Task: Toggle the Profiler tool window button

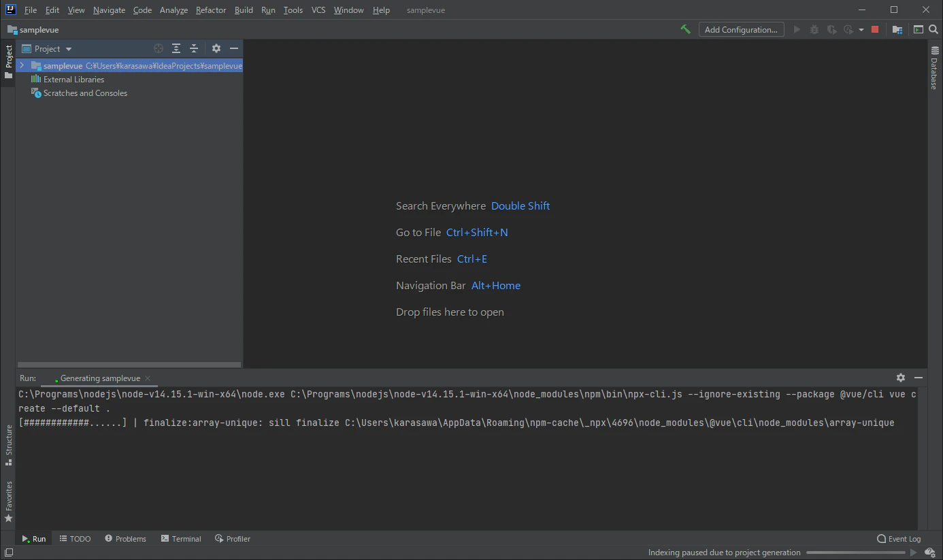Action: [233, 538]
